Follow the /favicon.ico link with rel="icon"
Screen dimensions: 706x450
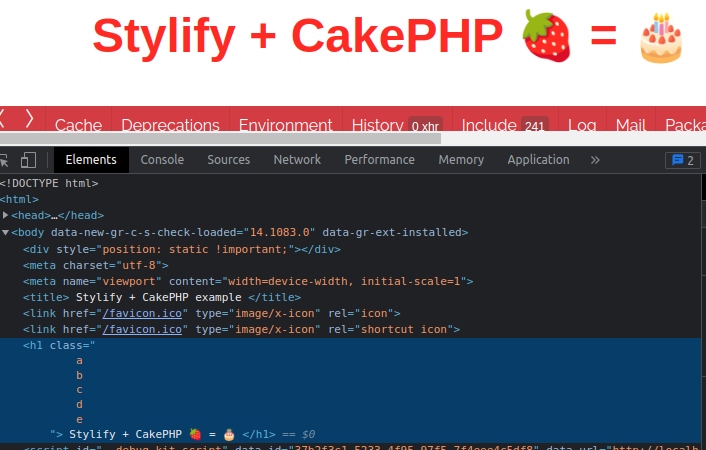[142, 314]
